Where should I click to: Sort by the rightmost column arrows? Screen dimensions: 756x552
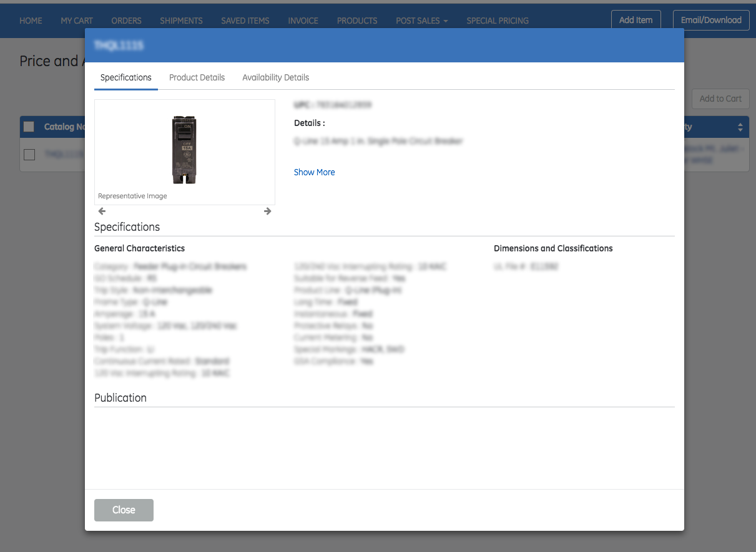[x=740, y=127]
